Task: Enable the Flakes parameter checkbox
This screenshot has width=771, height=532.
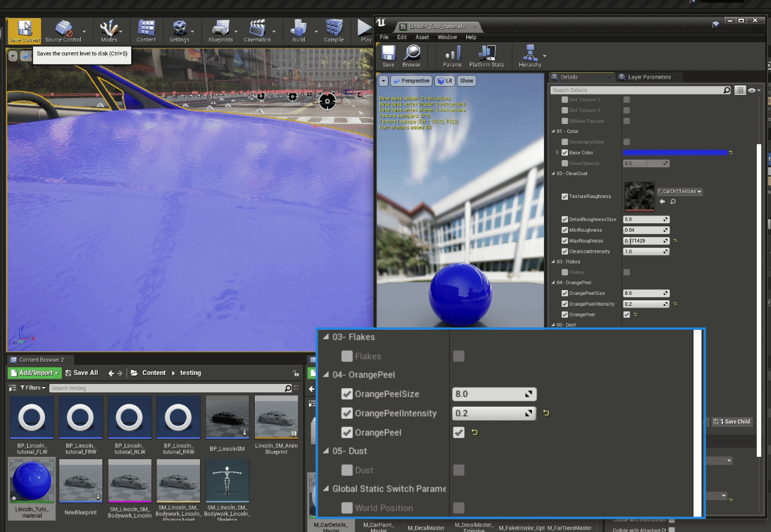Action: [347, 356]
